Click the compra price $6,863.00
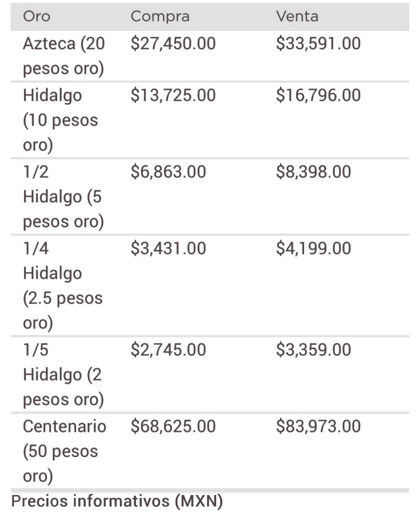Viewport: 420px width, 513px height. pyautogui.click(x=168, y=172)
